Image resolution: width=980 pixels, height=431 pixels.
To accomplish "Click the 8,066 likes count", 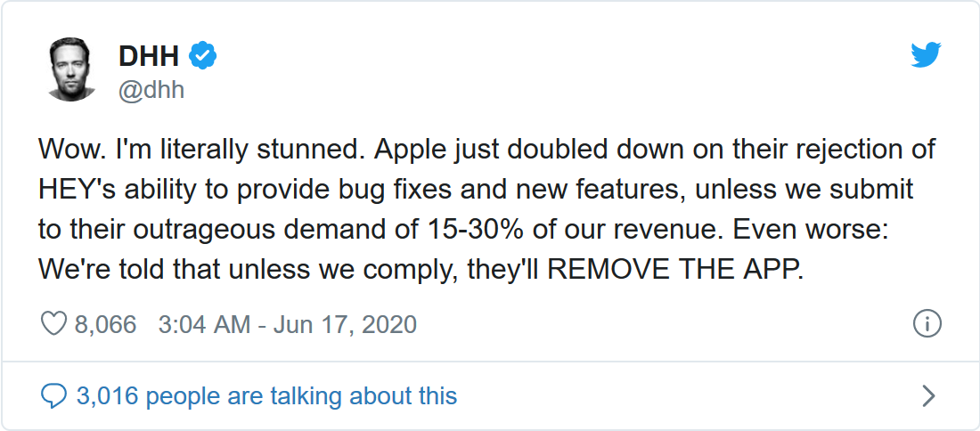I will 105,324.
